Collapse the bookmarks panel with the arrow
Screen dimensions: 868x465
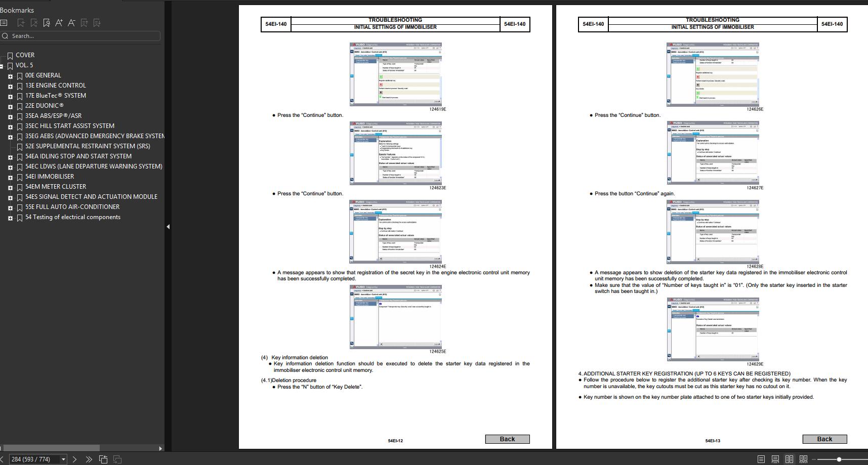point(168,227)
